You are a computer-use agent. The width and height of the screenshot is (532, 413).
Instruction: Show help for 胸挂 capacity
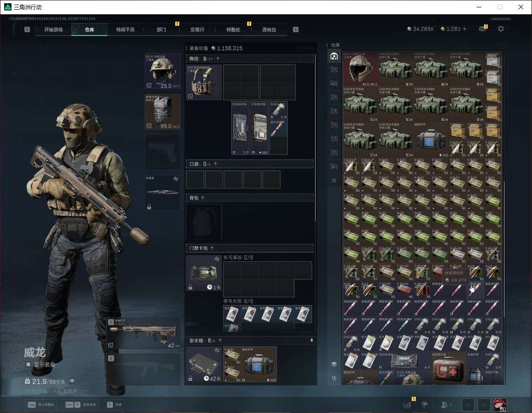coord(218,59)
